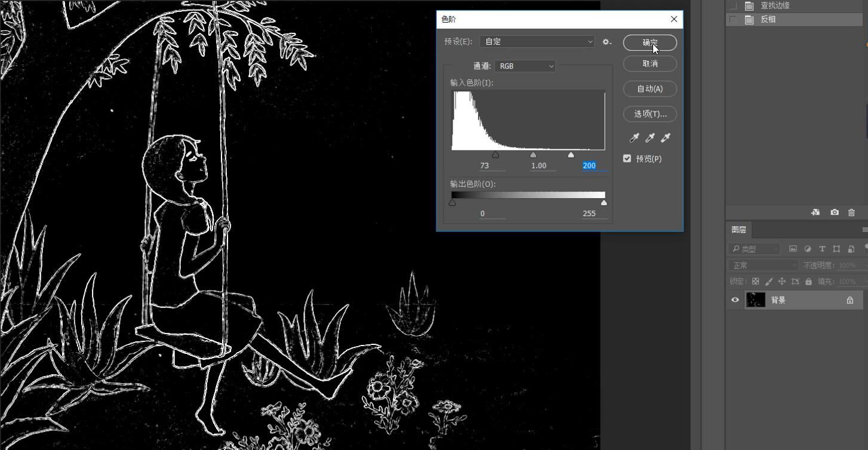Click the 取消 button in Levels dialog
The image size is (868, 450).
(650, 63)
